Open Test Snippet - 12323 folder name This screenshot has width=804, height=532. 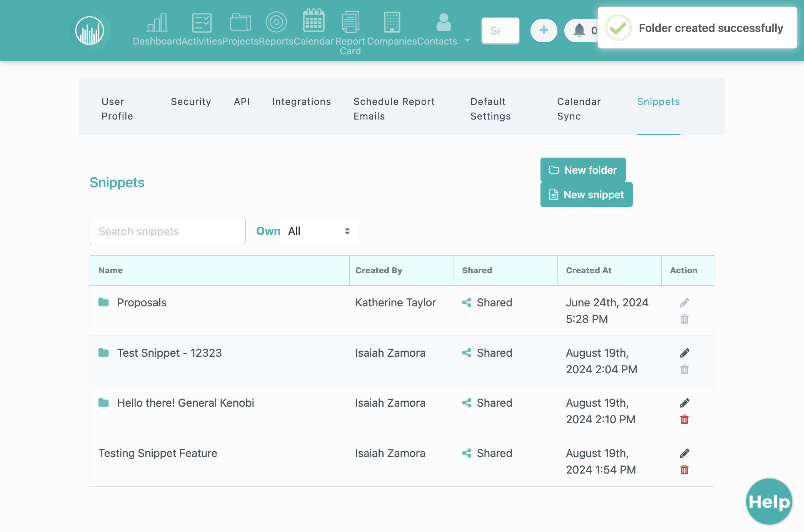click(169, 353)
